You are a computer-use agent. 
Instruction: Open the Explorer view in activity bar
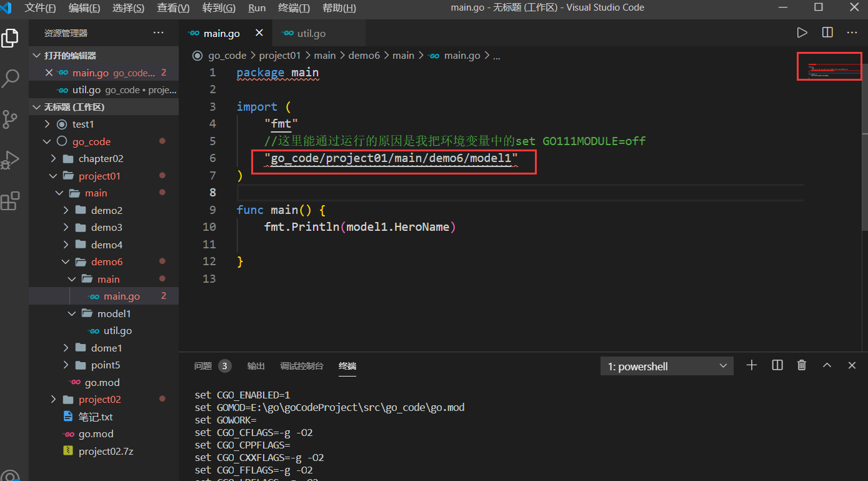[10, 38]
